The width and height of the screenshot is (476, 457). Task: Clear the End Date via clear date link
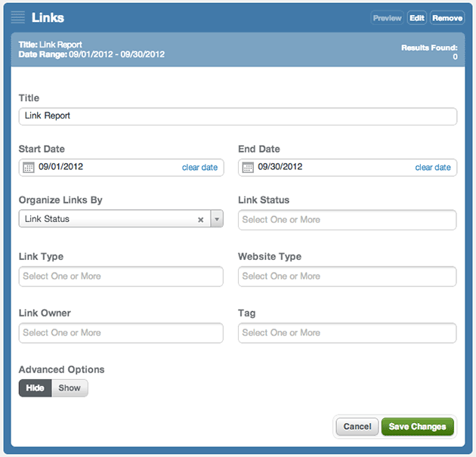pyautogui.click(x=433, y=168)
